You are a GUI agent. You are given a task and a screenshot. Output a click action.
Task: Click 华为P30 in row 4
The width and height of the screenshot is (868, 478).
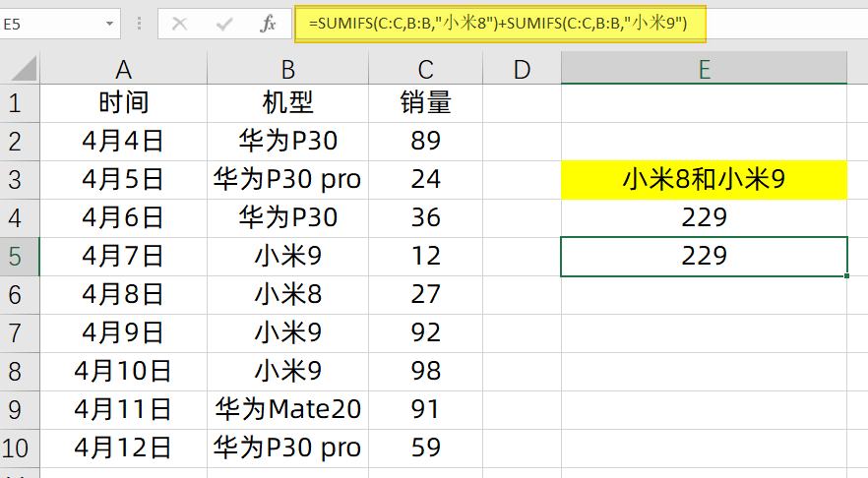click(287, 217)
